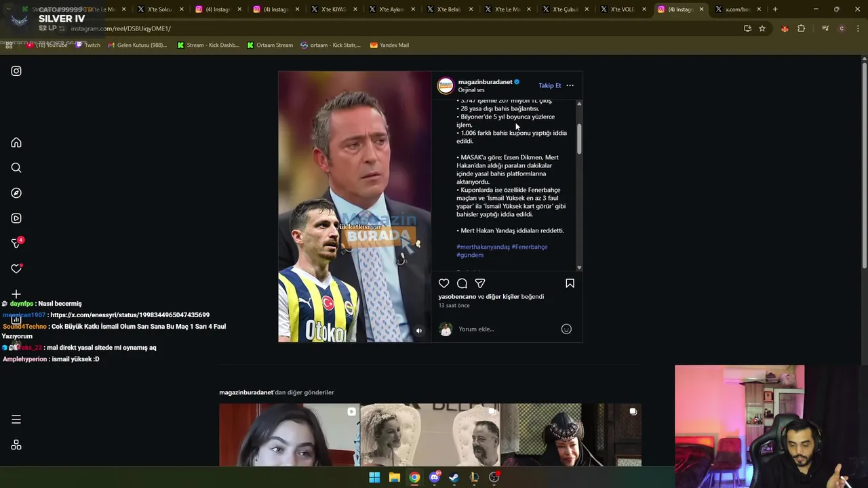Image resolution: width=868 pixels, height=488 pixels.
Task: Open the Windows Start button
Action: pos(374,477)
